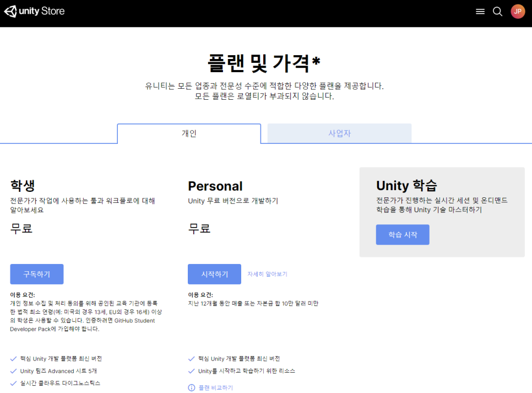The width and height of the screenshot is (532, 393).
Task: Click '실시간 클라우드 다이그노스틱스' feature text
Action: click(60, 383)
